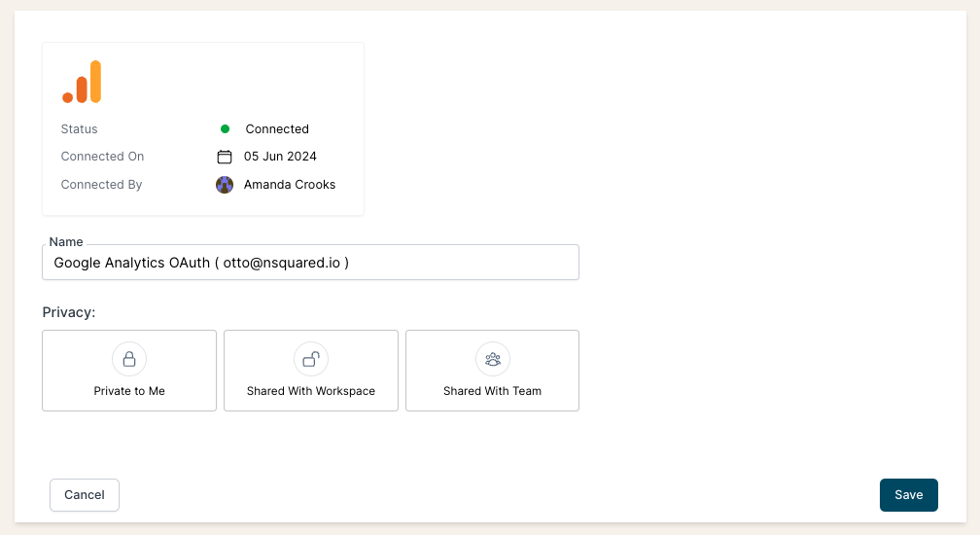Viewport: 980px width, 535px height.
Task: Click the green Connected status dot
Action: (x=225, y=128)
